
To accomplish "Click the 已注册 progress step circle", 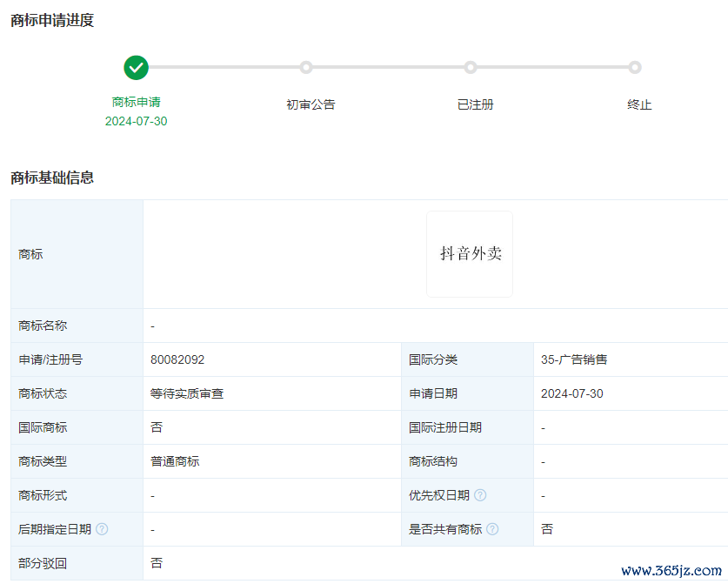I will [x=471, y=67].
